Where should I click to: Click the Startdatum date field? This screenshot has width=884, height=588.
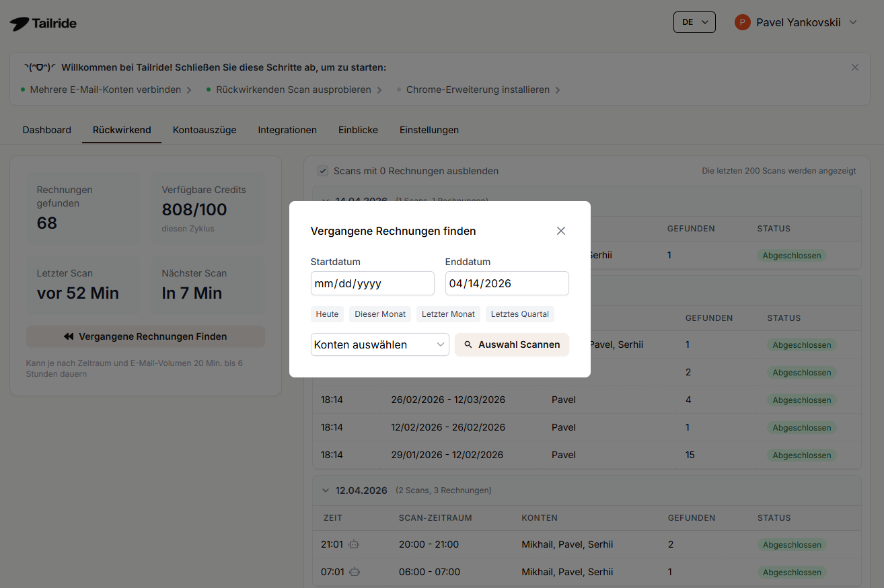(x=372, y=283)
